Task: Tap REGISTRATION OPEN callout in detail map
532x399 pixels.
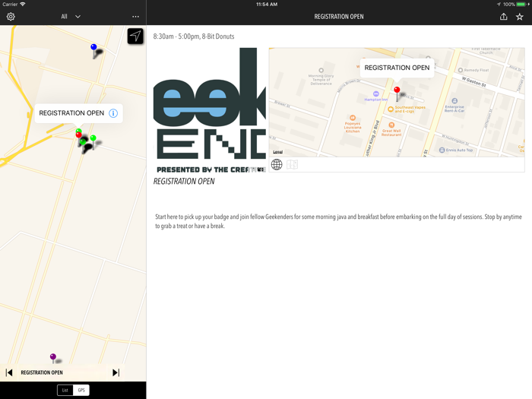Action: pyautogui.click(x=397, y=68)
